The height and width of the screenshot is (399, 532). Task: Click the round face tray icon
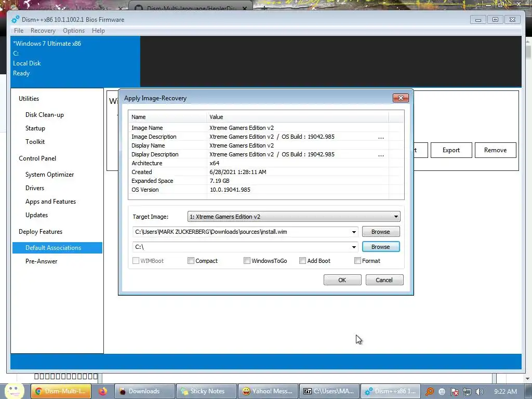442,392
